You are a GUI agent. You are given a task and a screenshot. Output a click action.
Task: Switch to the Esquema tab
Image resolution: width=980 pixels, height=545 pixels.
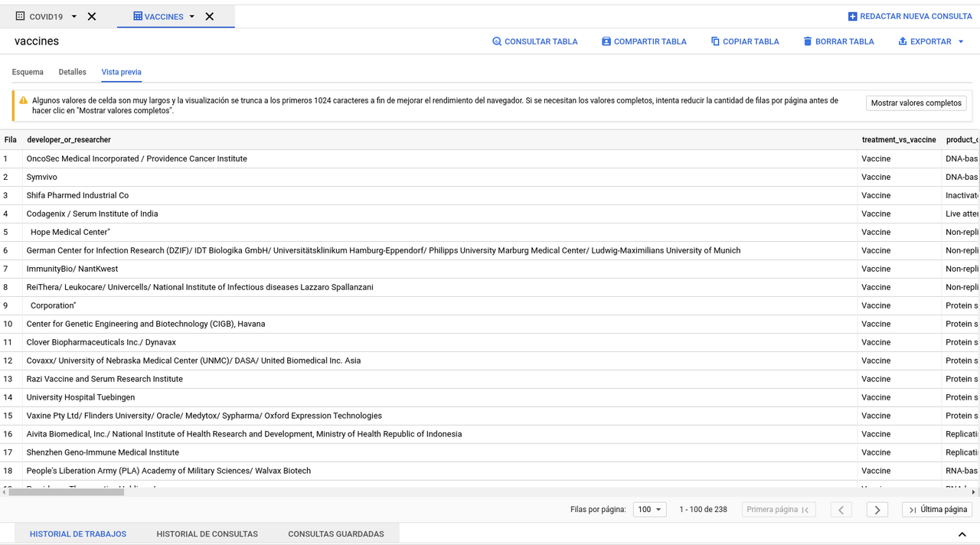28,72
